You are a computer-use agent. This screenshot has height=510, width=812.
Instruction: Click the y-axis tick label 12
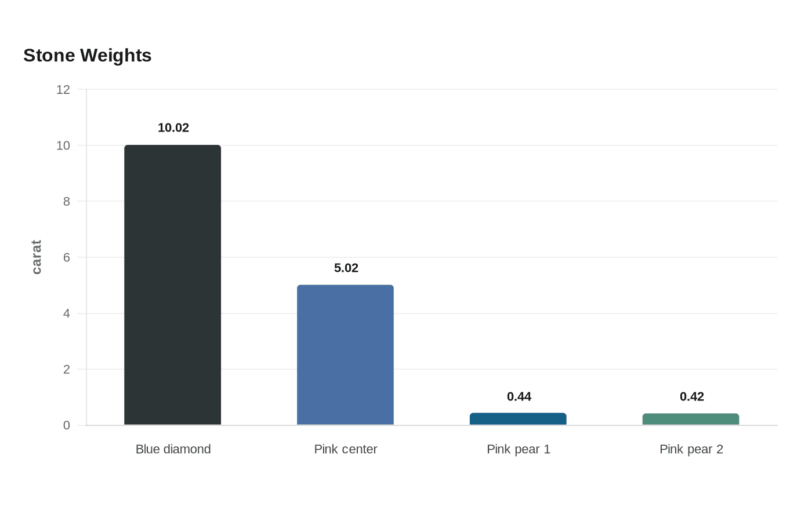coord(63,89)
